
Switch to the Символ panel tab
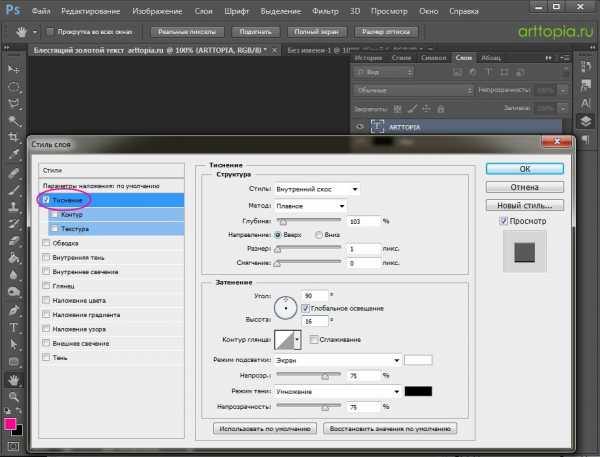434,58
